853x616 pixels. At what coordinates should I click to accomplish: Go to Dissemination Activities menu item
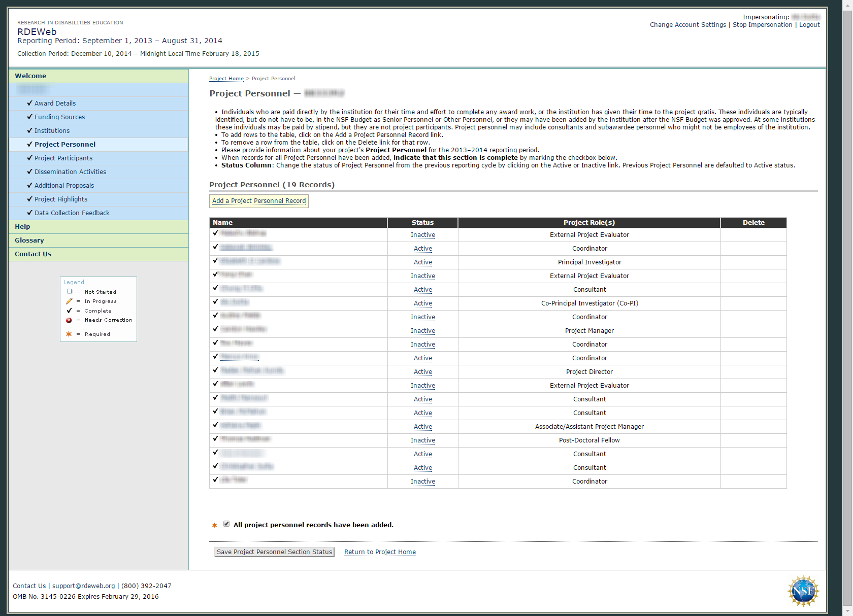[70, 172]
